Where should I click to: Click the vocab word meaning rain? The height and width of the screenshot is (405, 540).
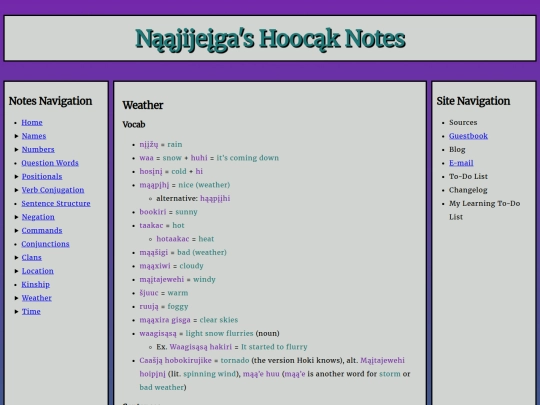[x=149, y=144]
